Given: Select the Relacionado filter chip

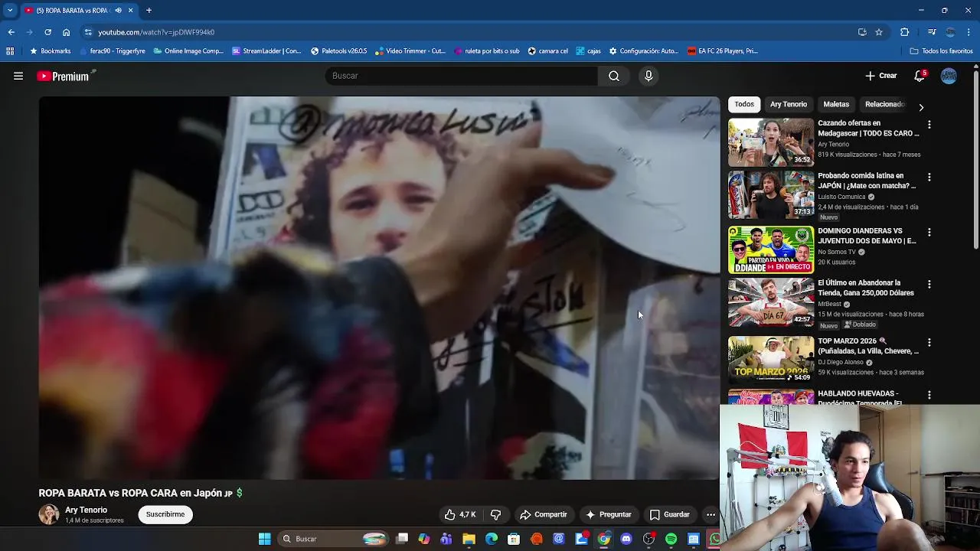Looking at the screenshot, I should pyautogui.click(x=885, y=104).
